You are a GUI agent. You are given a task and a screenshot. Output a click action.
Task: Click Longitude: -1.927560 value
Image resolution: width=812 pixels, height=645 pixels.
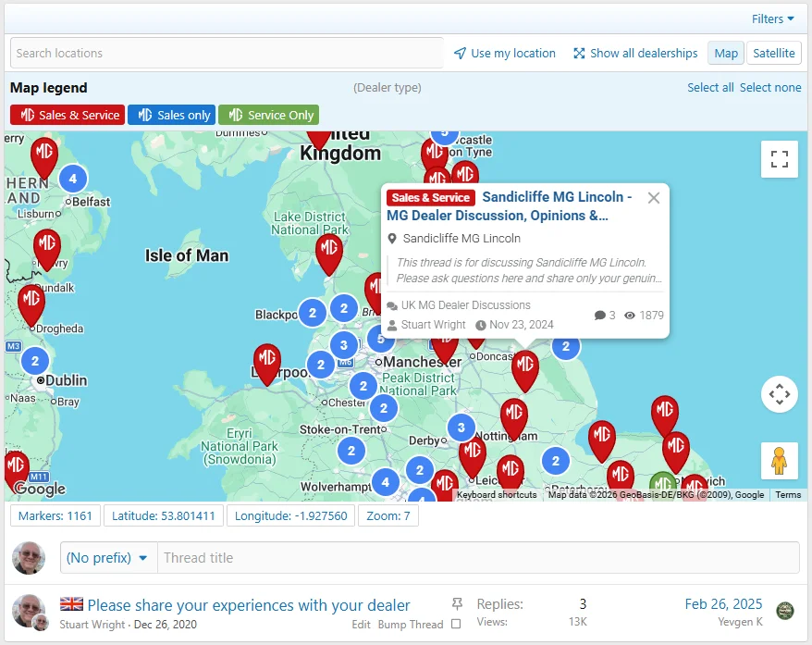pyautogui.click(x=291, y=516)
